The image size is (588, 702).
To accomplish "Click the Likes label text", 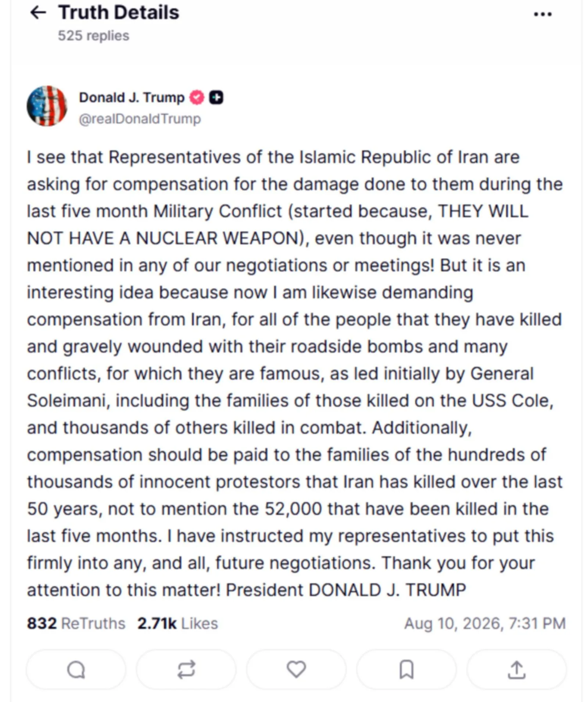I will point(200,623).
